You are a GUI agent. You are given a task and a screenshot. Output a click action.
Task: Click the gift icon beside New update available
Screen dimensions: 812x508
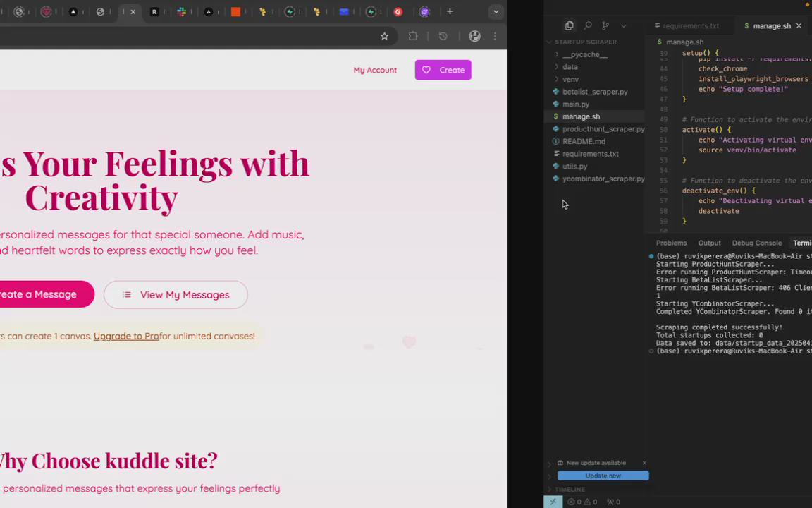(560, 463)
